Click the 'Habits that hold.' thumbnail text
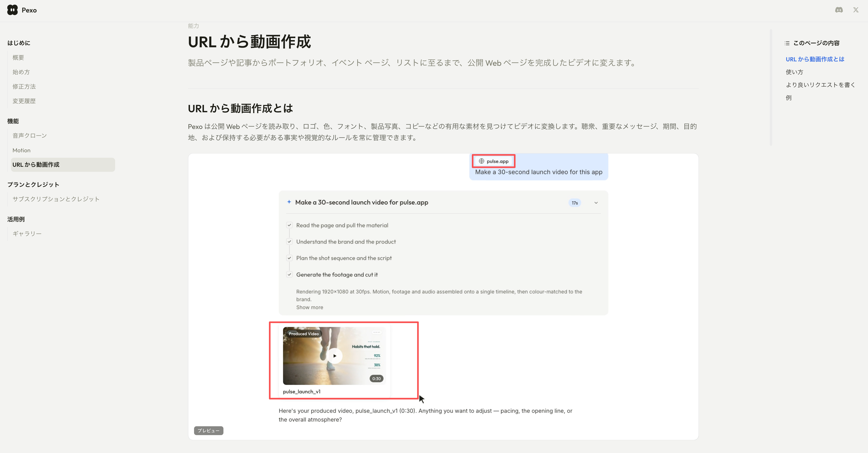868x453 pixels. 366,346
